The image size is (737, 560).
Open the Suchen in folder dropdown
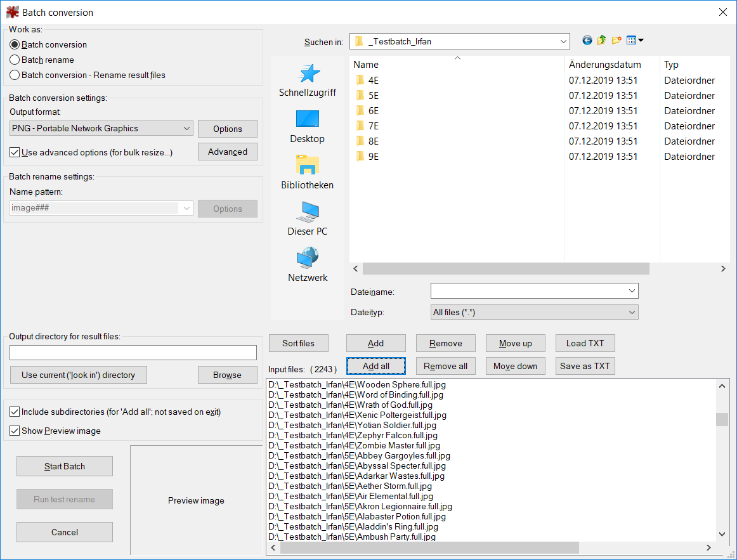459,41
